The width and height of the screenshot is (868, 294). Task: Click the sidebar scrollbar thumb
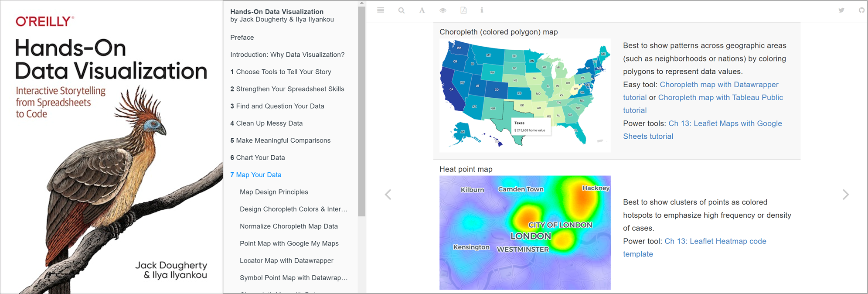(361, 111)
